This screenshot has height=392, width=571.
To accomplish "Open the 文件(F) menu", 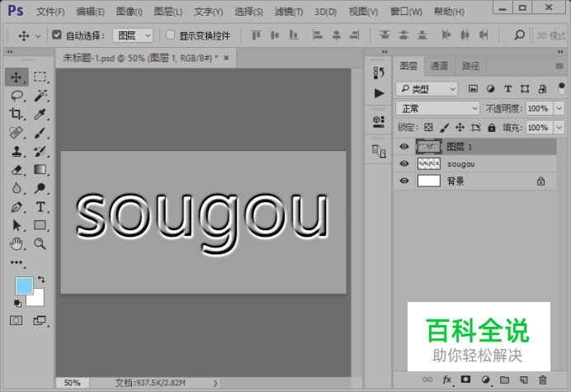I will (x=50, y=12).
